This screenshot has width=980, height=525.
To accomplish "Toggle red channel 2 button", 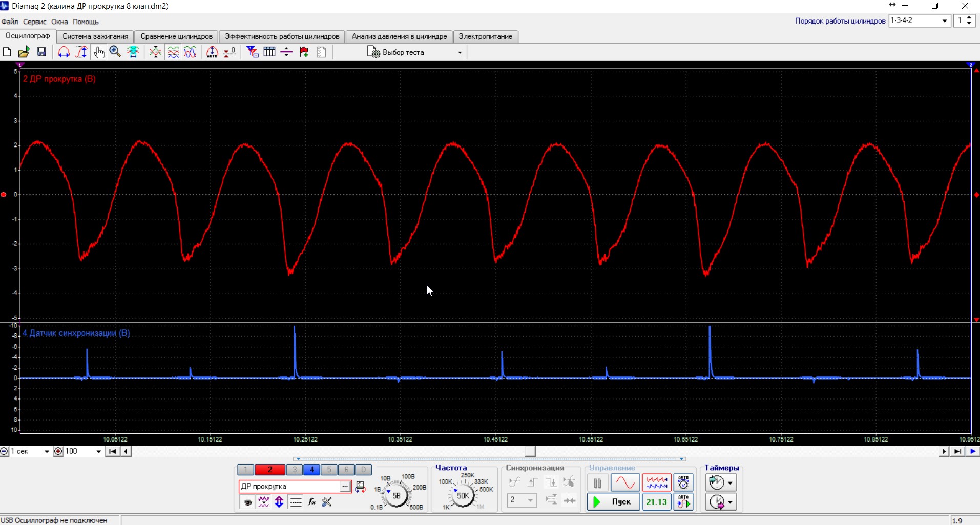I will tap(270, 469).
